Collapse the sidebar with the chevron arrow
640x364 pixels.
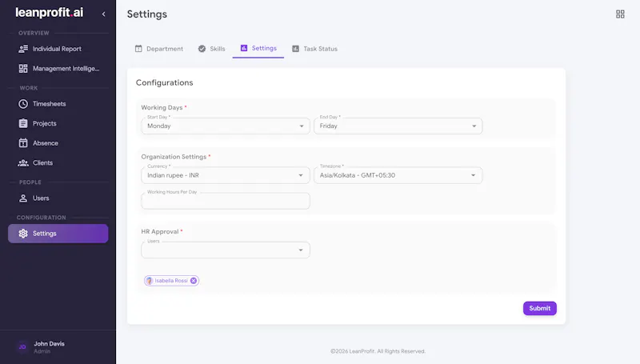(104, 14)
